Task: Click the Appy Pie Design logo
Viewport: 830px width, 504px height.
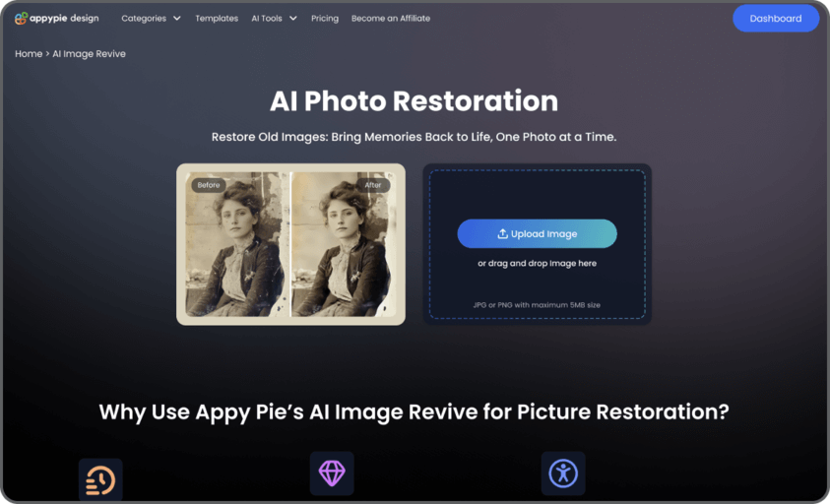Action: click(x=57, y=18)
